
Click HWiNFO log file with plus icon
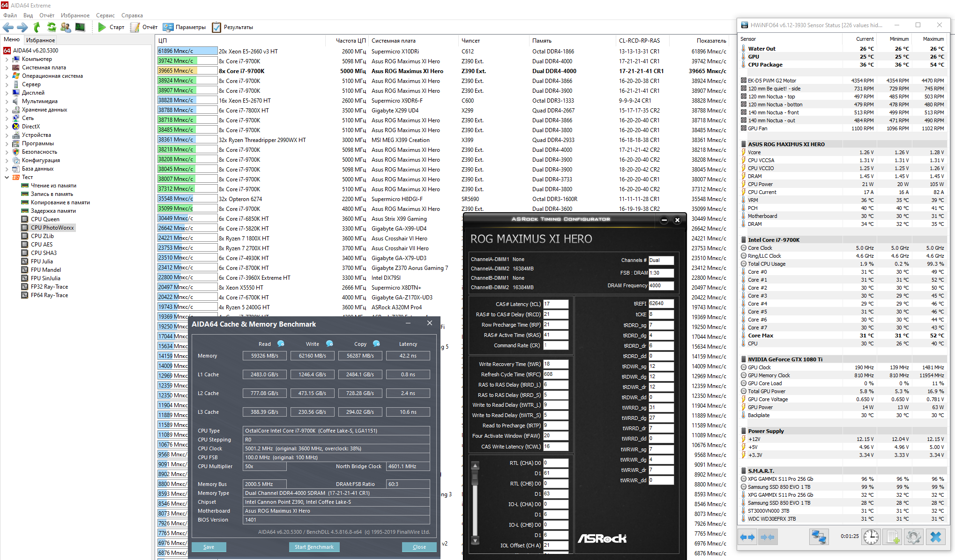[892, 537]
